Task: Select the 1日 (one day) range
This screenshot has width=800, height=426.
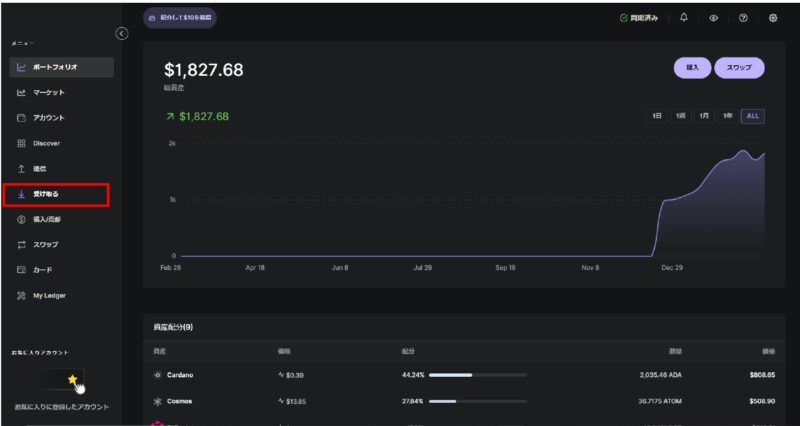Action: [x=657, y=116]
